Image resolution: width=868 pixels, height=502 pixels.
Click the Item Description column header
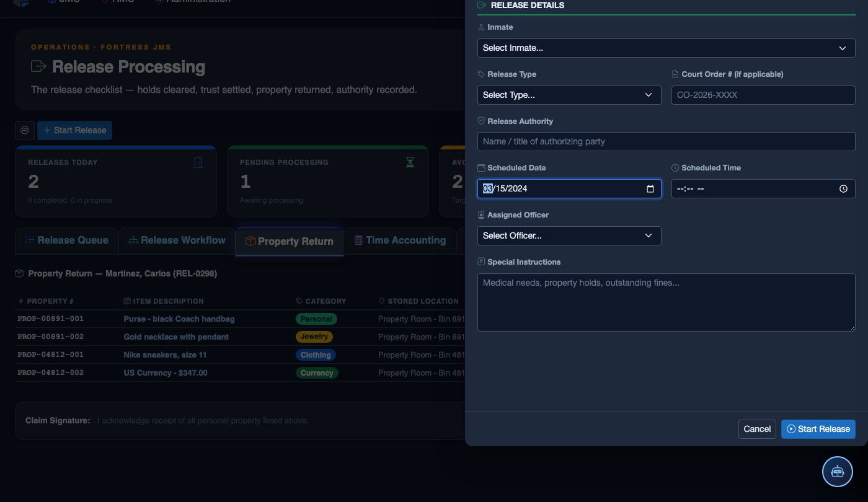[x=164, y=301]
